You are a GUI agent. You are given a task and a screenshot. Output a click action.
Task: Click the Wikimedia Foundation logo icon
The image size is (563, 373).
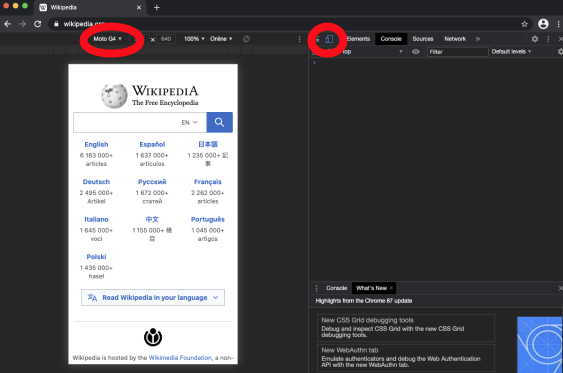[x=153, y=337]
